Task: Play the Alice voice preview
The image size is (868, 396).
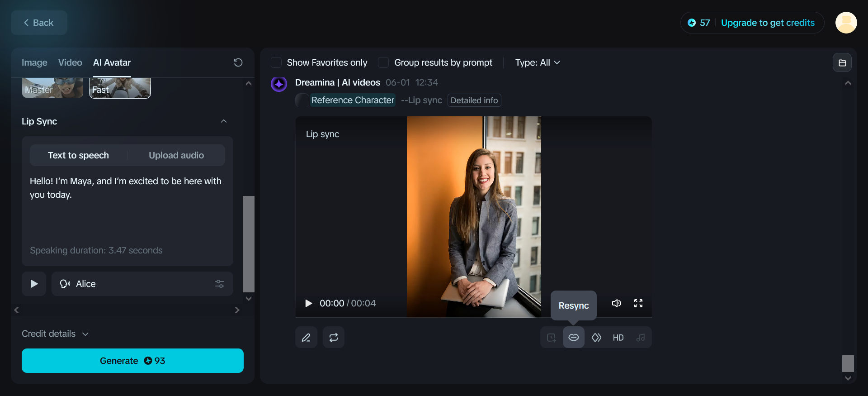Action: (34, 284)
